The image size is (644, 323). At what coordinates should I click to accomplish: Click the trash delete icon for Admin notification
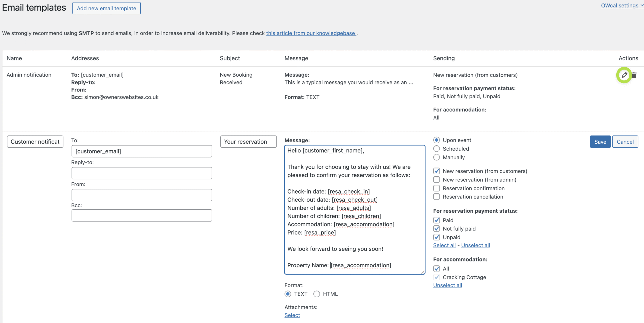tap(634, 75)
